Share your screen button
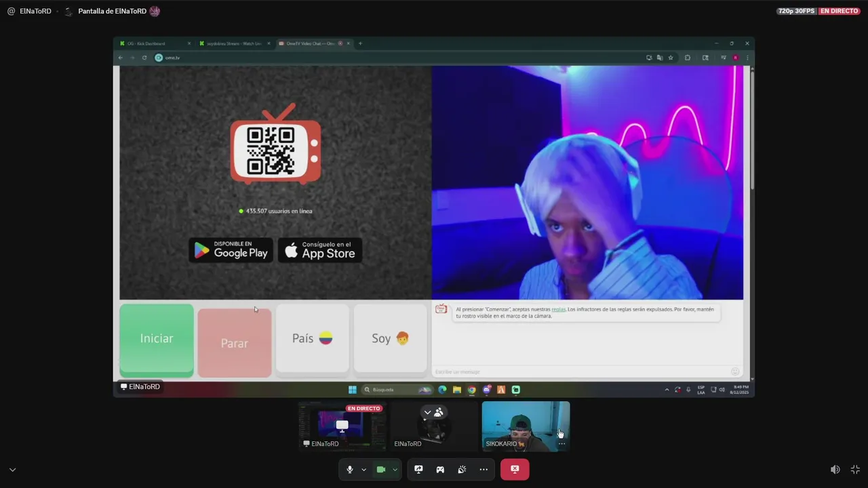868x488 pixels. click(418, 470)
